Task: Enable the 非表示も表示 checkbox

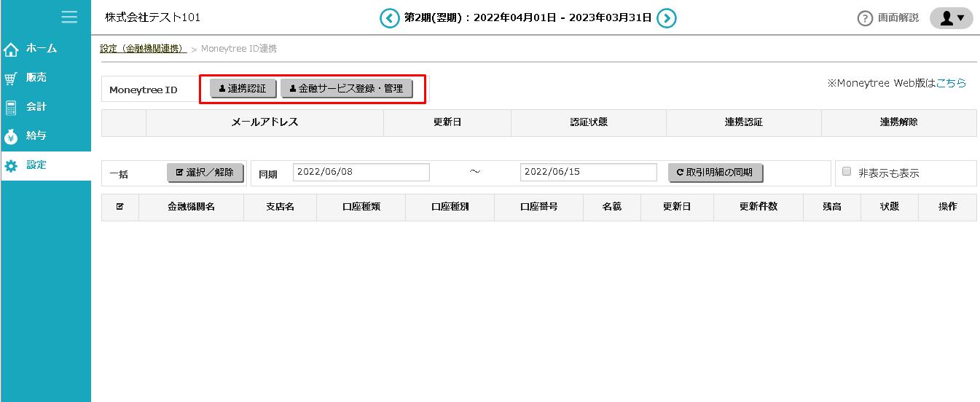Action: [x=847, y=172]
